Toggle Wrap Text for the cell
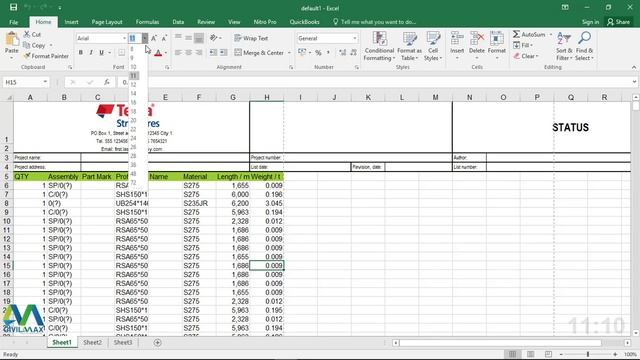640x360 pixels. [x=251, y=38]
